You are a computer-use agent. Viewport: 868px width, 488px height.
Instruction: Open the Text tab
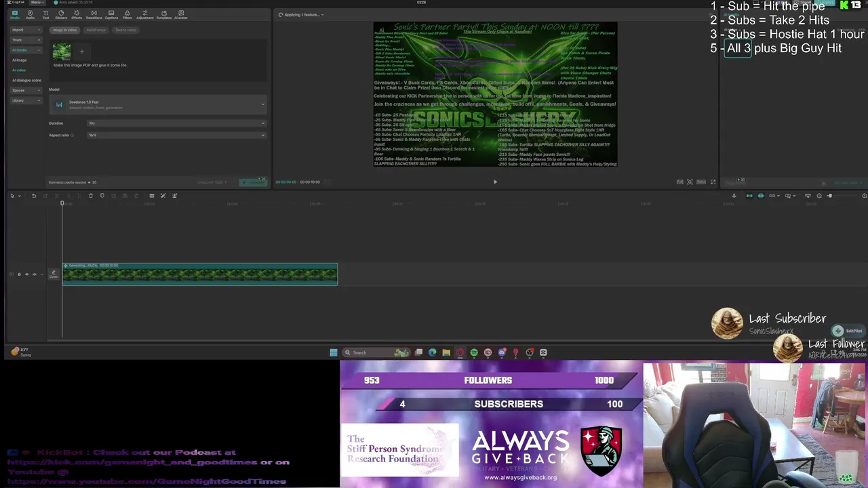click(45, 14)
